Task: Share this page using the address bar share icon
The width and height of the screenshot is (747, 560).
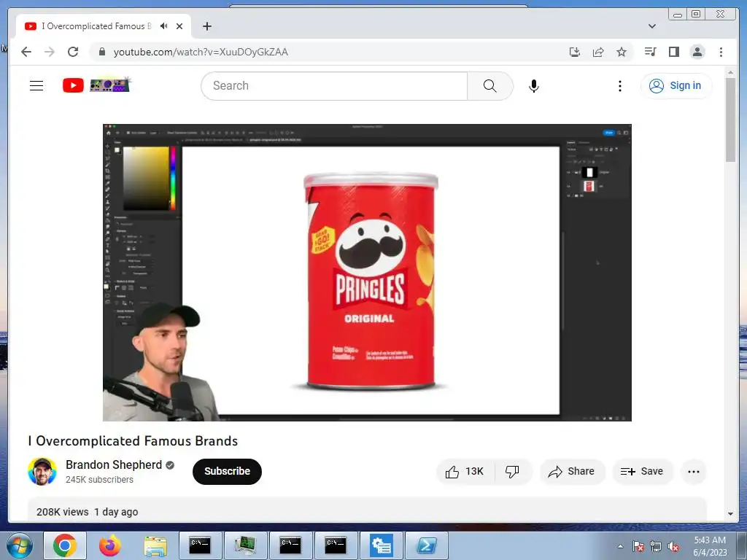Action: click(598, 52)
